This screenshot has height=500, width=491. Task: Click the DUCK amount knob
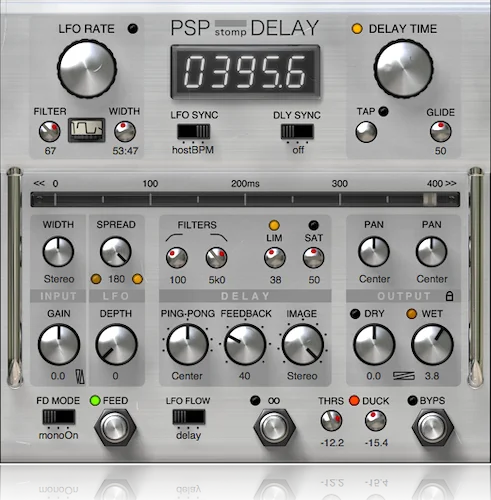point(376,421)
